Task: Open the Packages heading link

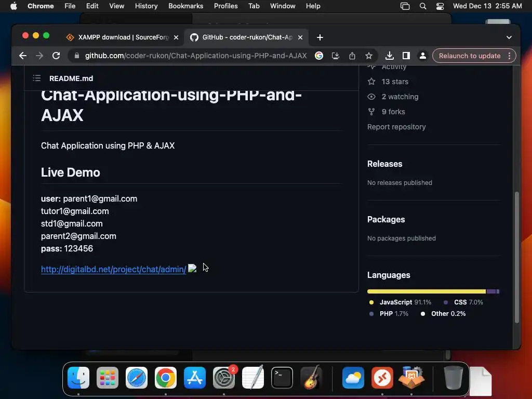Action: [386, 220]
